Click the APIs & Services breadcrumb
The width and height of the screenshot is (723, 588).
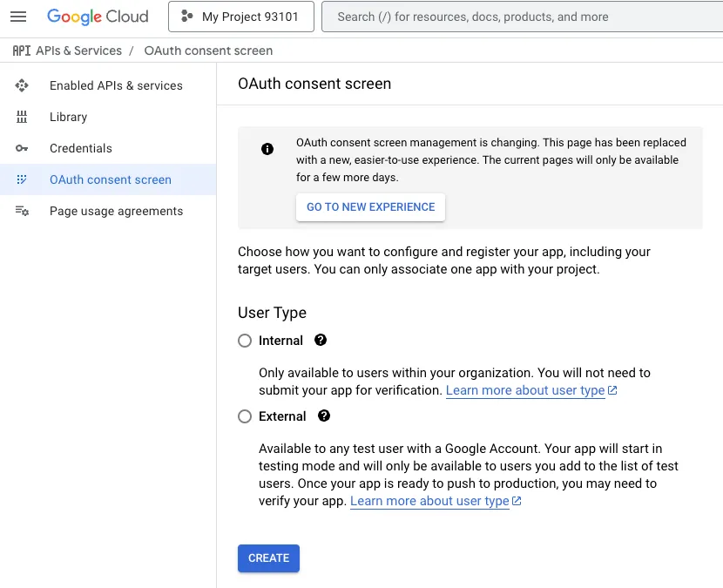[x=78, y=51]
